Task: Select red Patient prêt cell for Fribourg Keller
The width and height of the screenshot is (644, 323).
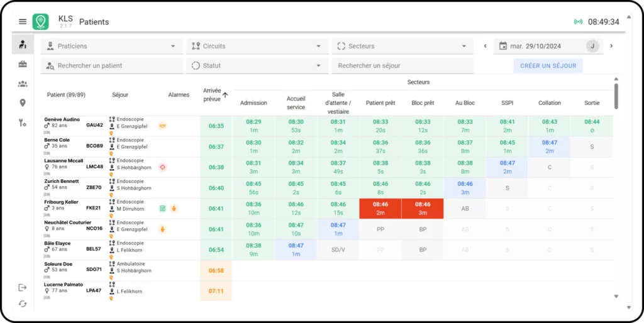Action: pos(380,209)
